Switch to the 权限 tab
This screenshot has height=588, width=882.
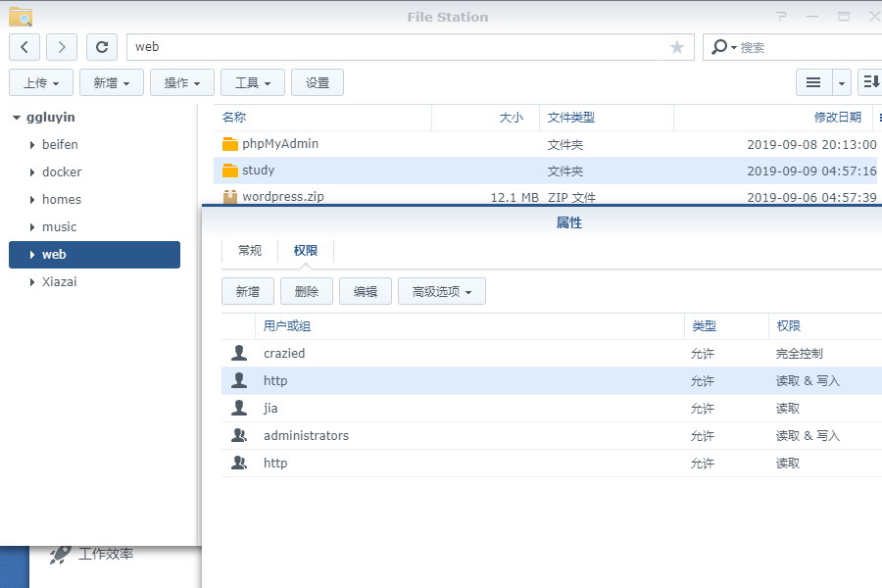tap(303, 250)
